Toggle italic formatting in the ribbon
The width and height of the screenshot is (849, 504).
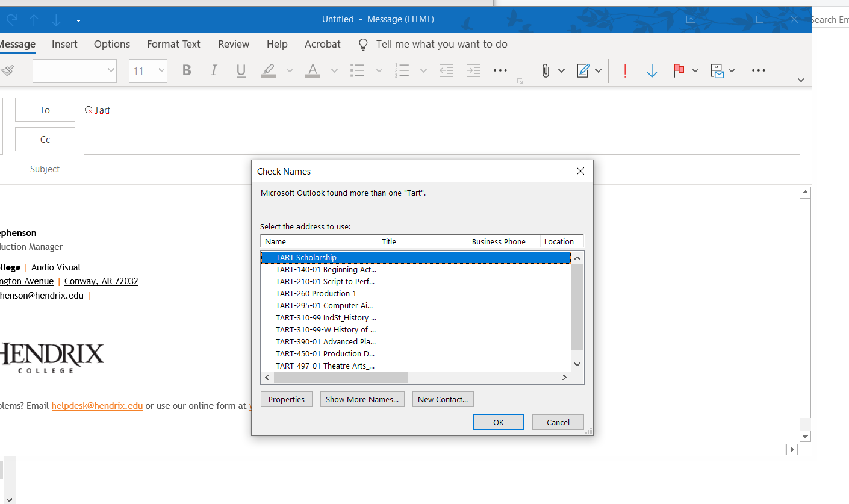coord(214,71)
